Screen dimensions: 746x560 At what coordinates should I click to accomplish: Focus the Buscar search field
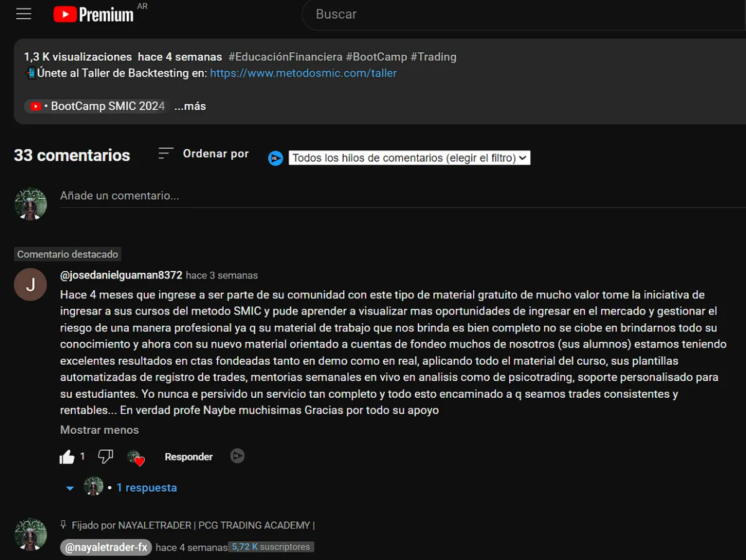tap(522, 14)
